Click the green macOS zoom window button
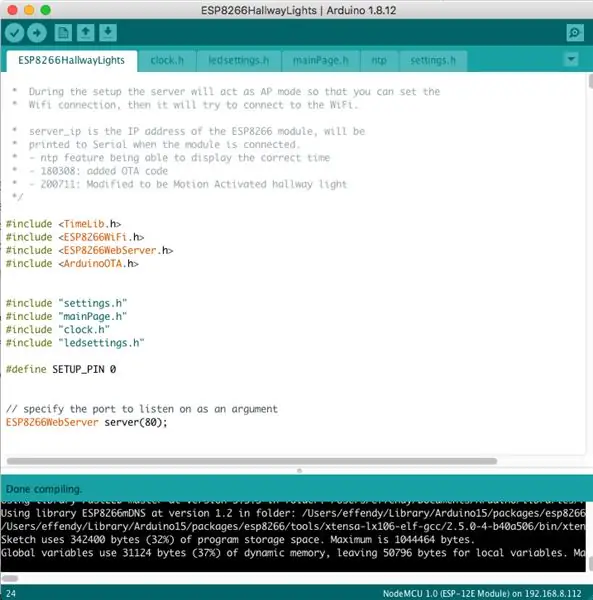Screen dimensions: 593x600 click(46, 10)
